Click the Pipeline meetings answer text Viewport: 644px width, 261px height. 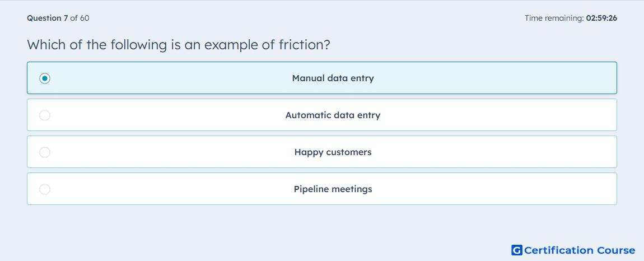pos(333,189)
